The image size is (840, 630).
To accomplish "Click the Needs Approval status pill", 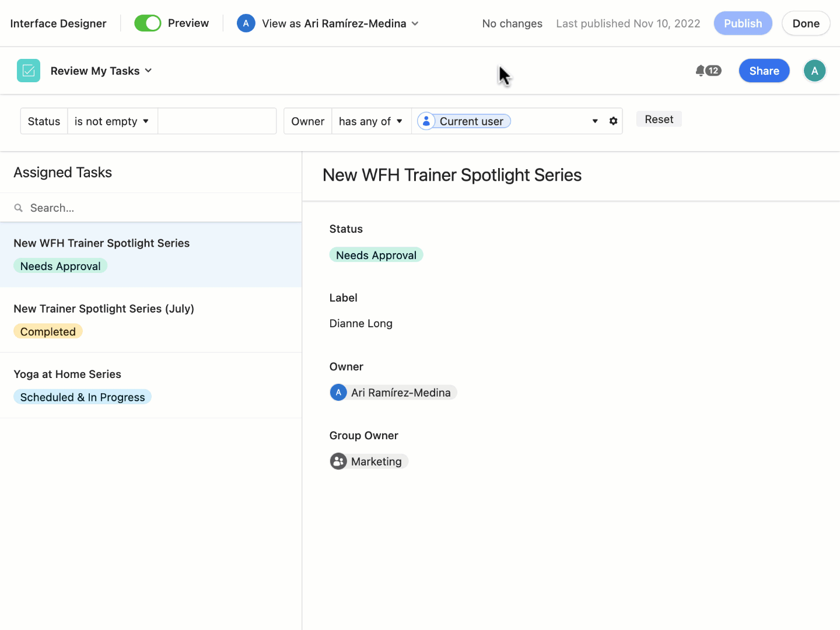I will [x=376, y=254].
